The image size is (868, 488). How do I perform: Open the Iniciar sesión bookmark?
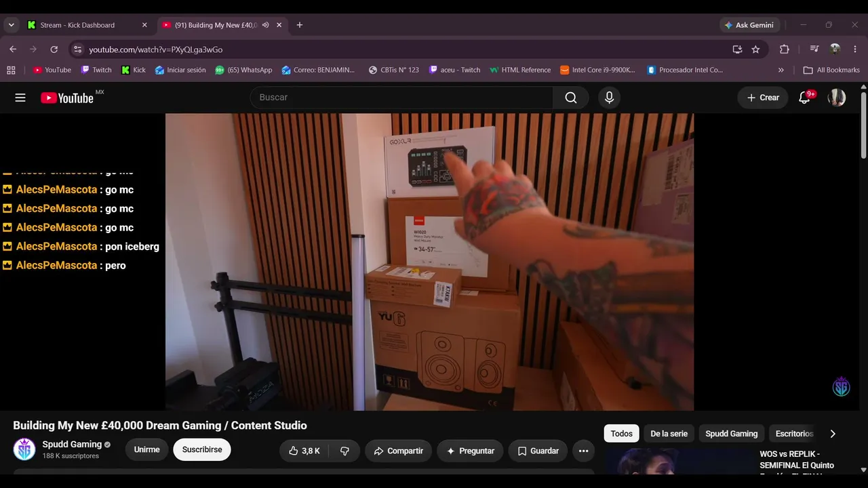tap(180, 70)
